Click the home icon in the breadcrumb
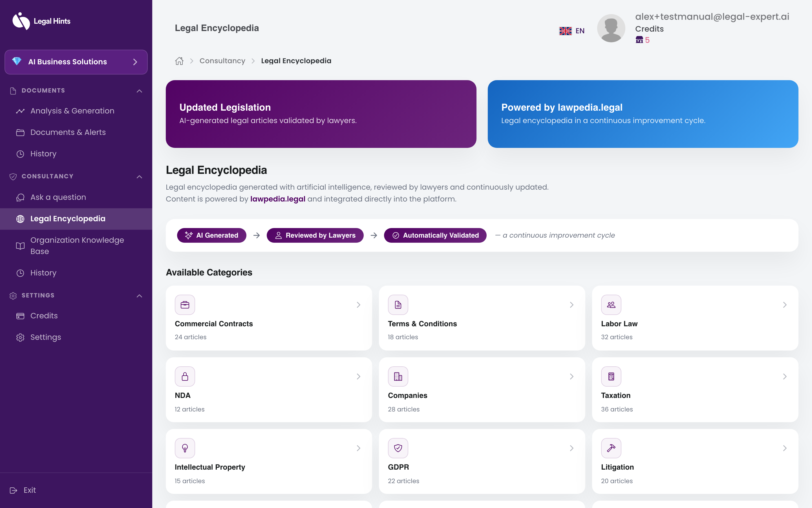Screen dimensions: 812x508 [x=179, y=61]
